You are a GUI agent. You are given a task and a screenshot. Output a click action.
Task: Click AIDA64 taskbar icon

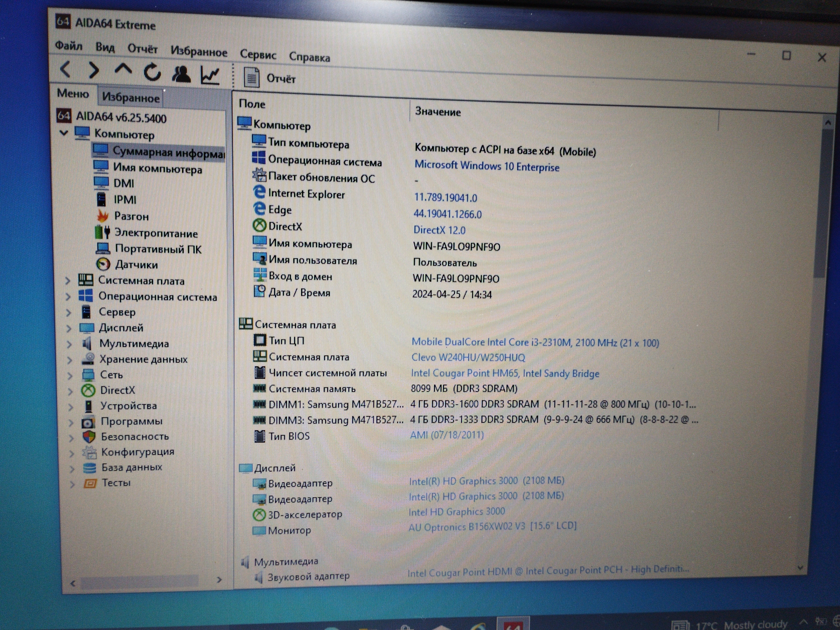pos(513,624)
